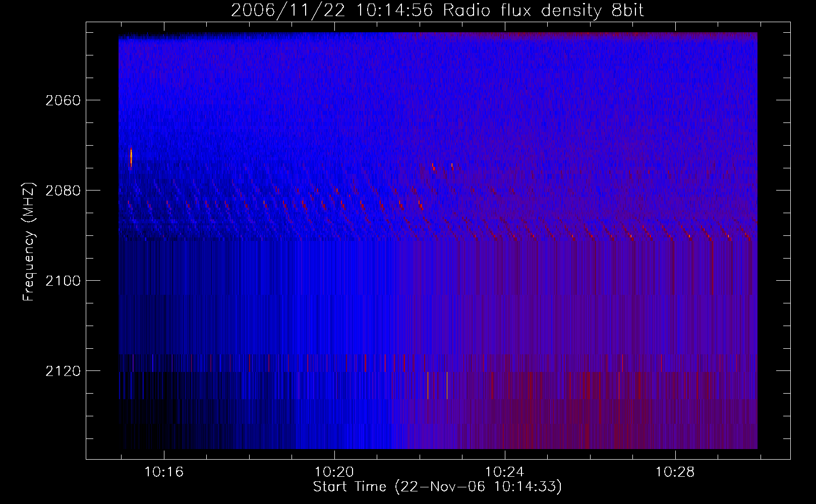Click the 10:28 time tick label
This screenshot has width=816, height=504.
[675, 472]
